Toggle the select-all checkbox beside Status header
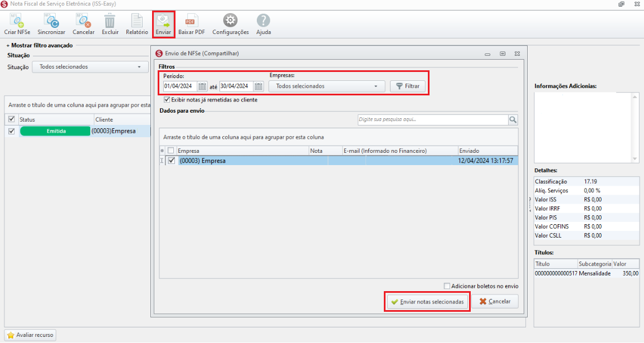 [12, 119]
